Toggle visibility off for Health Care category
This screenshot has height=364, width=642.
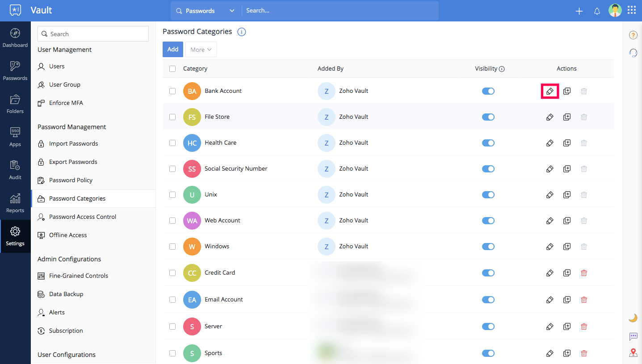488,143
